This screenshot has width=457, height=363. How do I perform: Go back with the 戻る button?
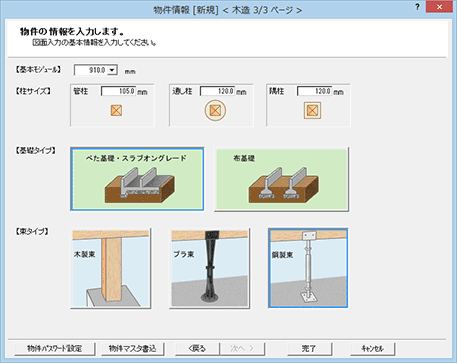tap(197, 349)
